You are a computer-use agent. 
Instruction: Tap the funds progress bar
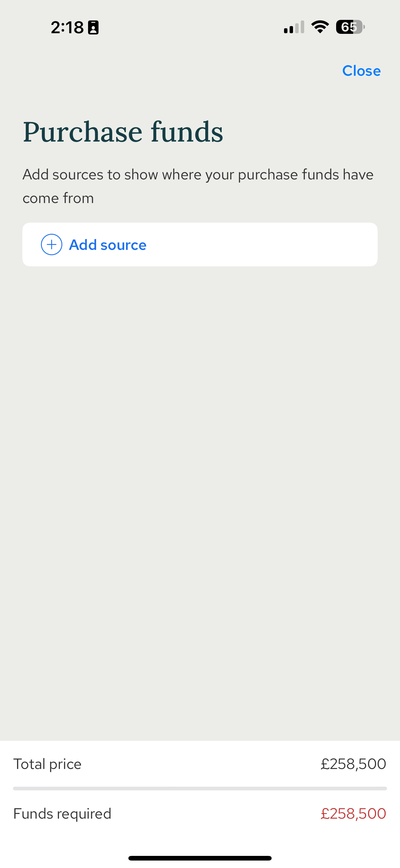[200, 789]
